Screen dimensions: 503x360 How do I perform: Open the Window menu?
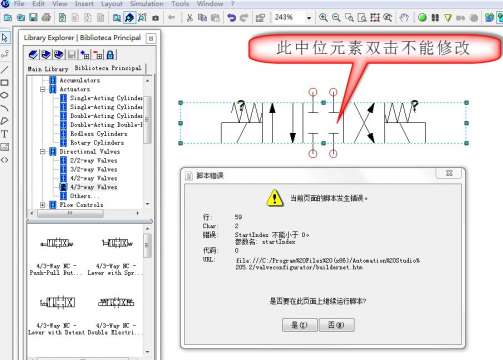[x=210, y=4]
